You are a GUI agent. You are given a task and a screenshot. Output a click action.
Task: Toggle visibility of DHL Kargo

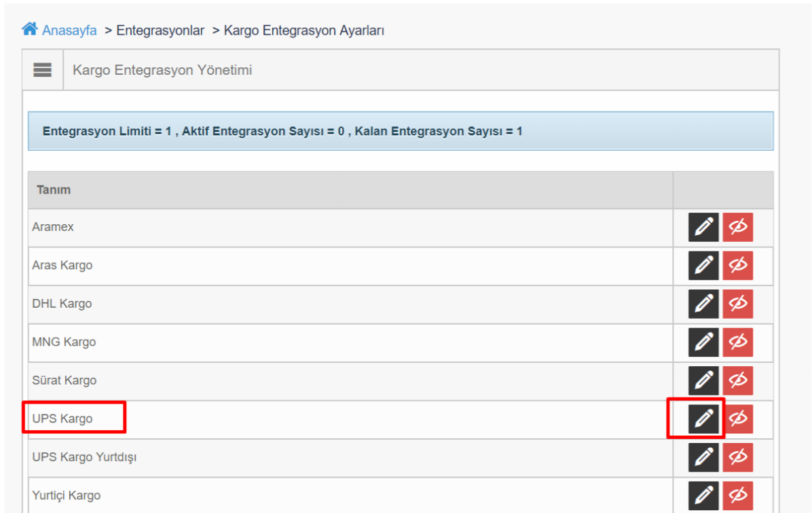tap(738, 304)
